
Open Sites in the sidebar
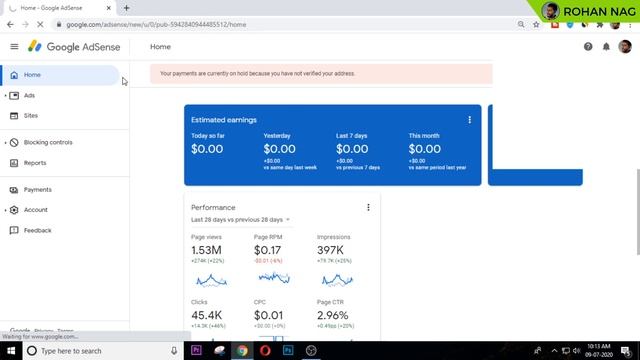(31, 116)
